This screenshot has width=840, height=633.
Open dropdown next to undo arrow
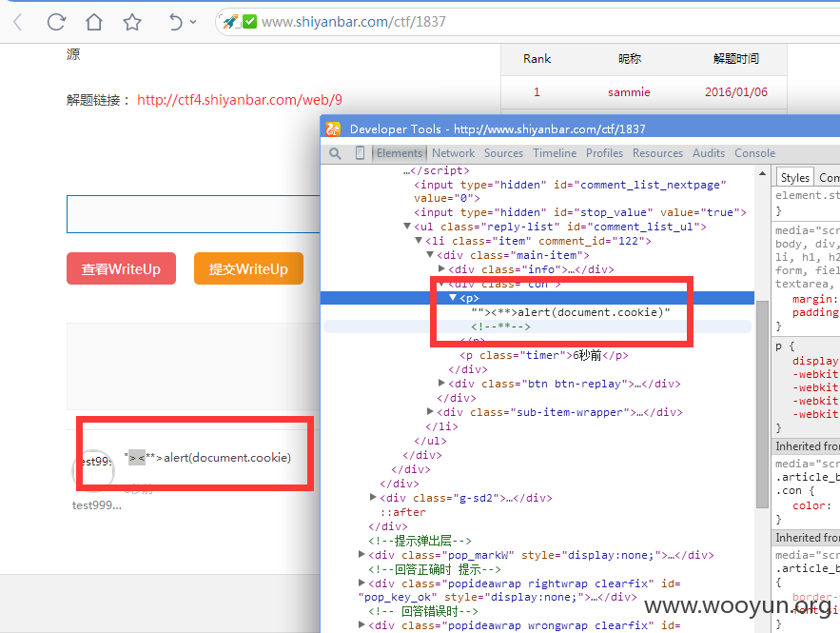click(x=193, y=22)
